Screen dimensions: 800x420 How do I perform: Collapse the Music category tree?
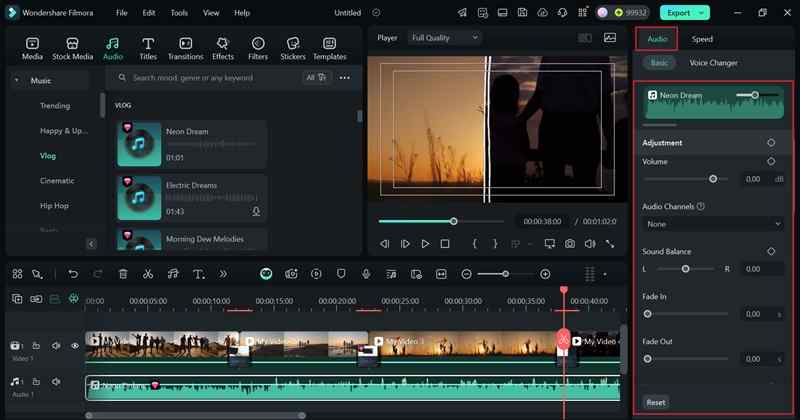(x=17, y=81)
